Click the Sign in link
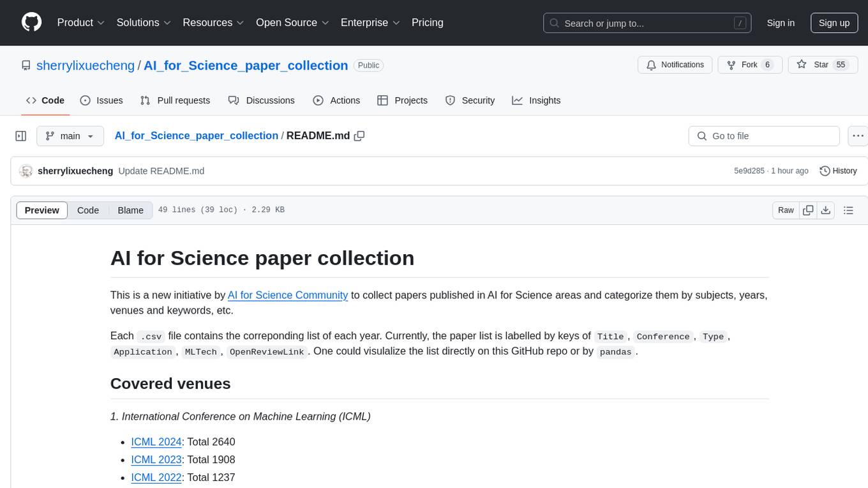 [781, 23]
